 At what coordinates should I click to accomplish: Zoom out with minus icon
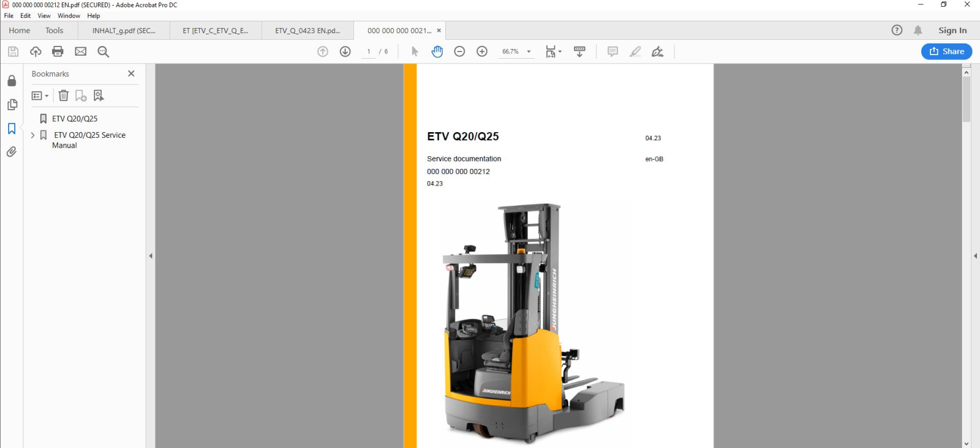click(x=459, y=51)
